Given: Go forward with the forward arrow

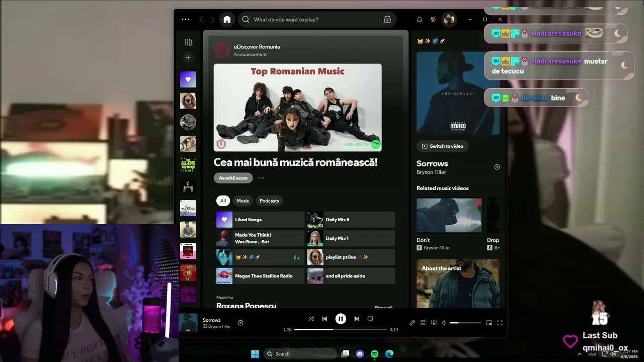Looking at the screenshot, I should pyautogui.click(x=212, y=20).
